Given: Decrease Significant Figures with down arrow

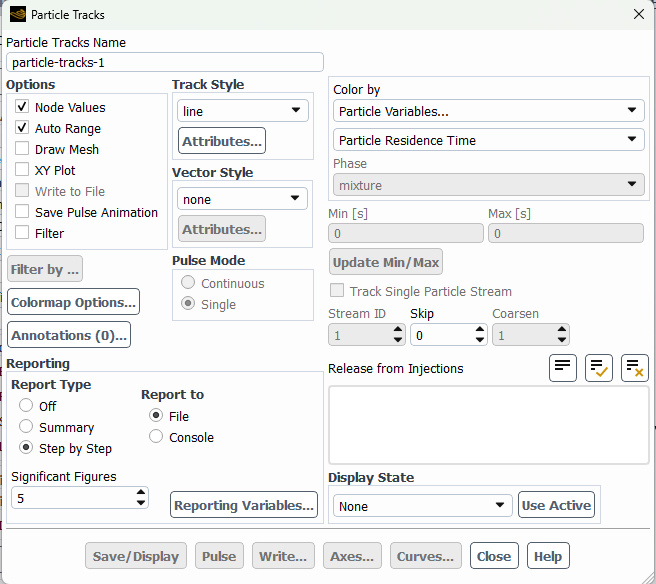Looking at the screenshot, I should [x=141, y=503].
